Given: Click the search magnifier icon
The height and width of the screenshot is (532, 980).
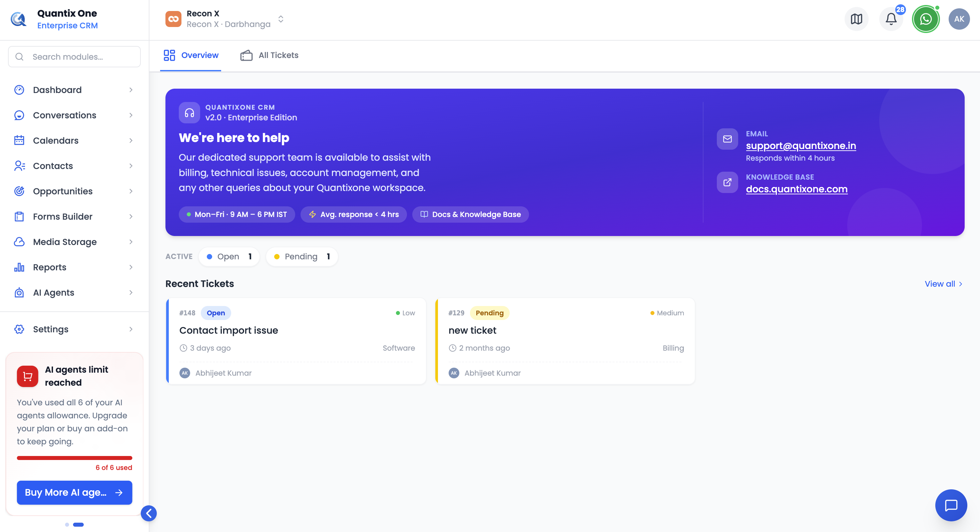Looking at the screenshot, I should tap(19, 57).
